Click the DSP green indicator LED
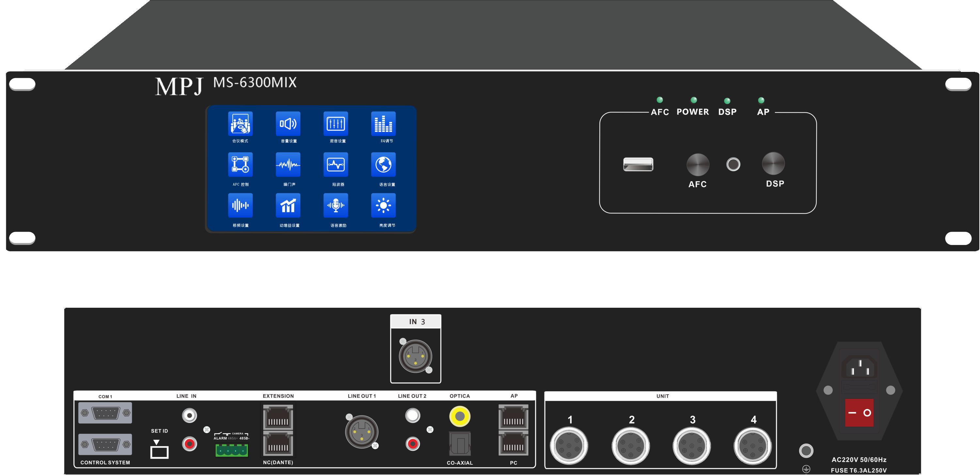The width and height of the screenshot is (980, 475). (727, 101)
